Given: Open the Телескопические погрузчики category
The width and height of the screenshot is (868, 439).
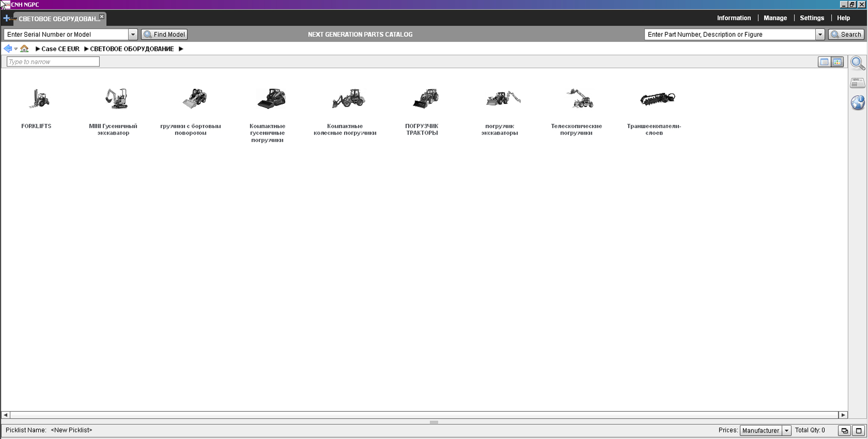Looking at the screenshot, I should point(579,99).
